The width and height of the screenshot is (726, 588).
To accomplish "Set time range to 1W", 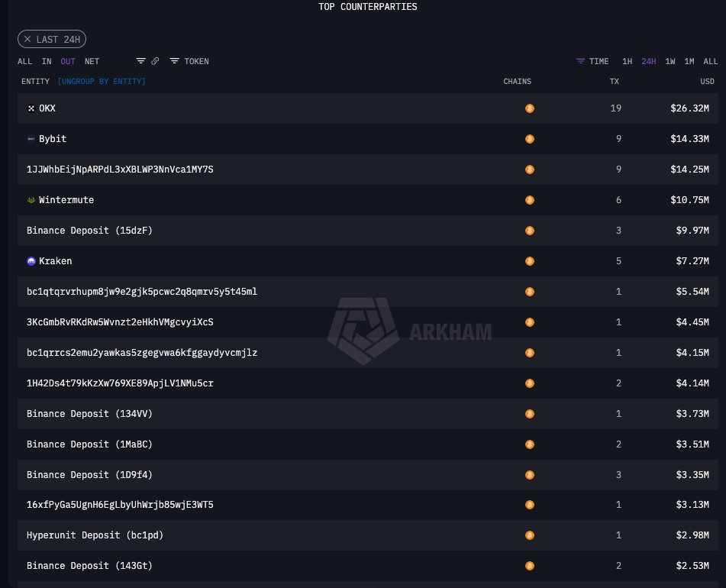I will 670,61.
